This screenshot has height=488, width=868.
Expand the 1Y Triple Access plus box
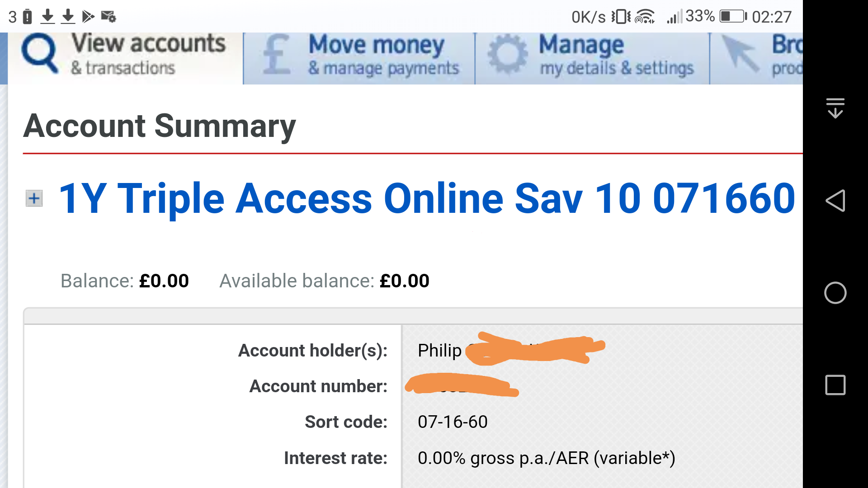(x=34, y=198)
